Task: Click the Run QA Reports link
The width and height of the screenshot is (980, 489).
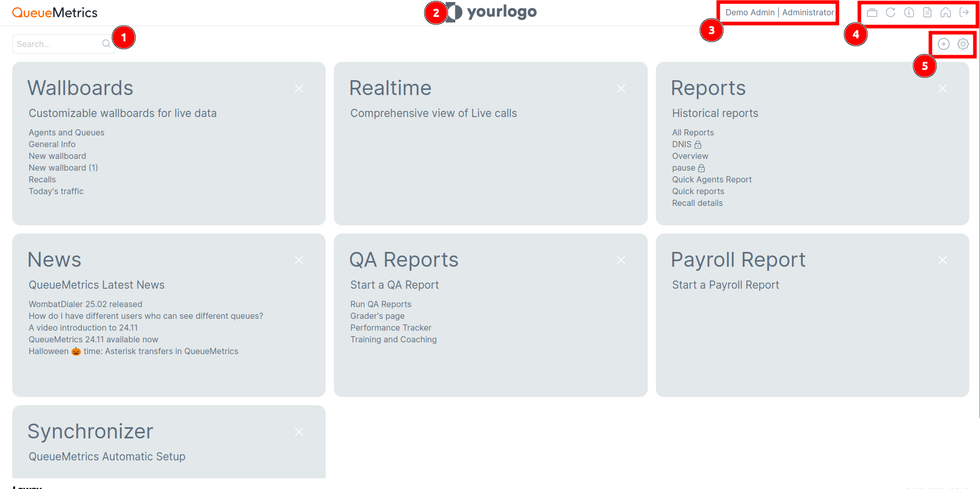Action: (381, 304)
